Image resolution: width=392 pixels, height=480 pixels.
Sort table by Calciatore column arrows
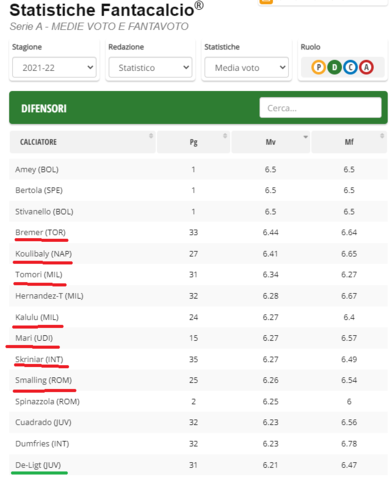[x=151, y=136]
